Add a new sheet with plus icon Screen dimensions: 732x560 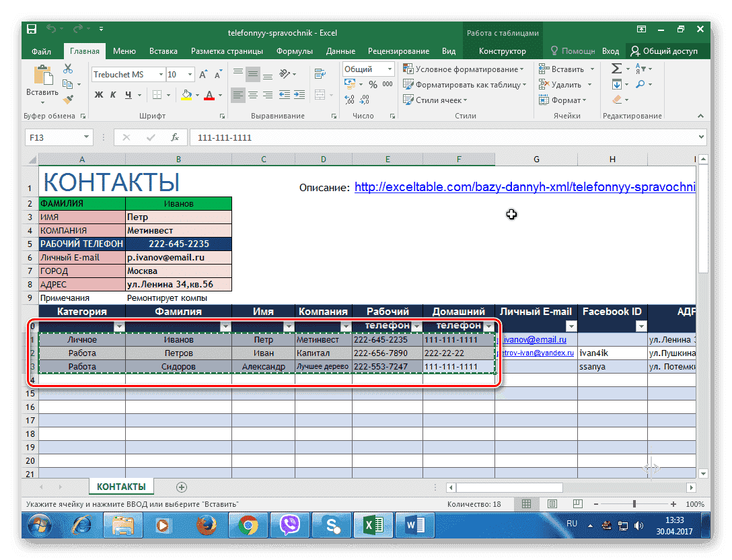coord(181,487)
